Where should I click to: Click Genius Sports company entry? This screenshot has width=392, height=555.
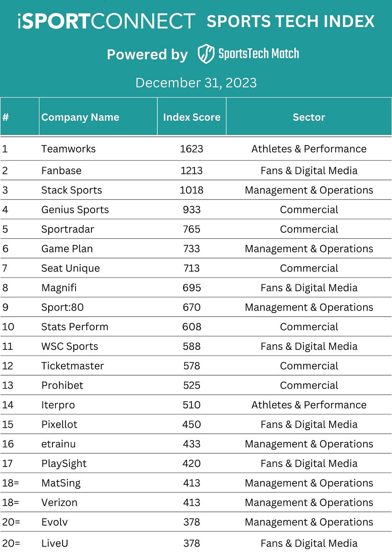[x=75, y=210]
